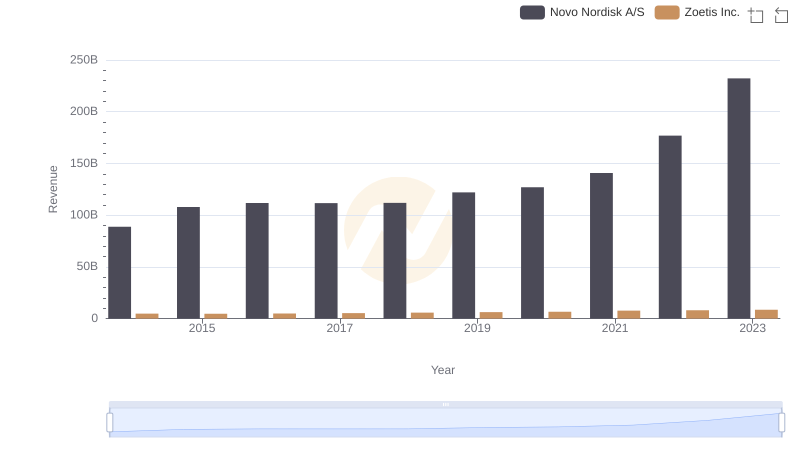Click the top grip of the zoom slider
800x461 pixels.
[445, 404]
